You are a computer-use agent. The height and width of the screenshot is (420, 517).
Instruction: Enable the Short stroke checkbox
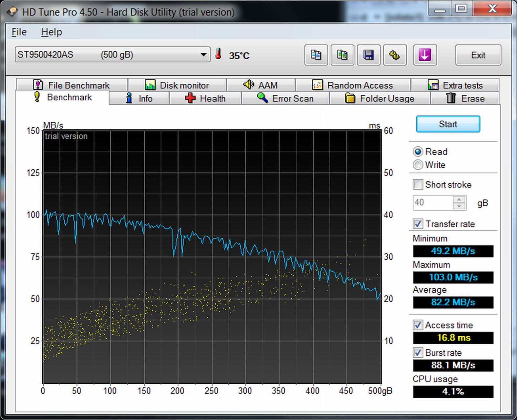(x=418, y=184)
